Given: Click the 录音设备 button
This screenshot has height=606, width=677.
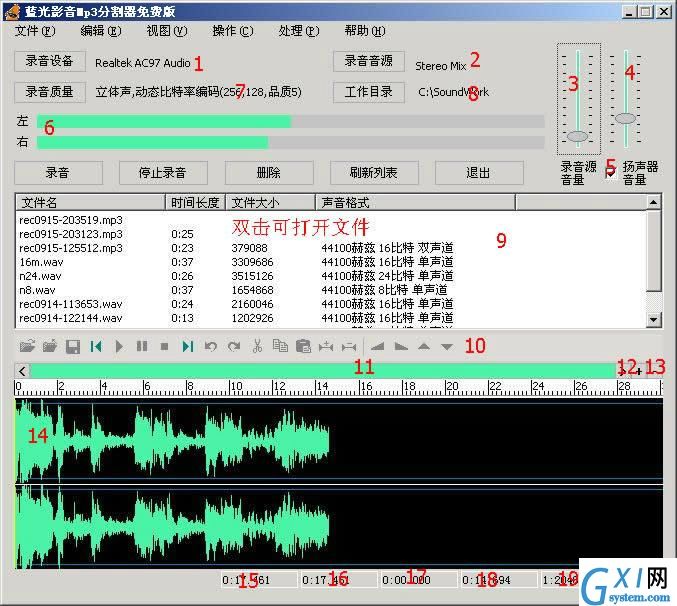Looking at the screenshot, I should point(50,61).
